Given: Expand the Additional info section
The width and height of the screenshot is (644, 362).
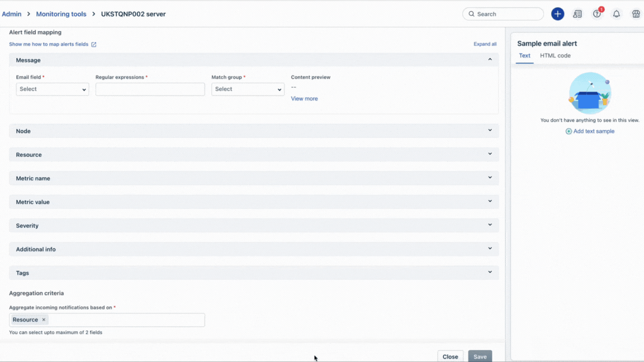Looking at the screenshot, I should click(x=254, y=249).
